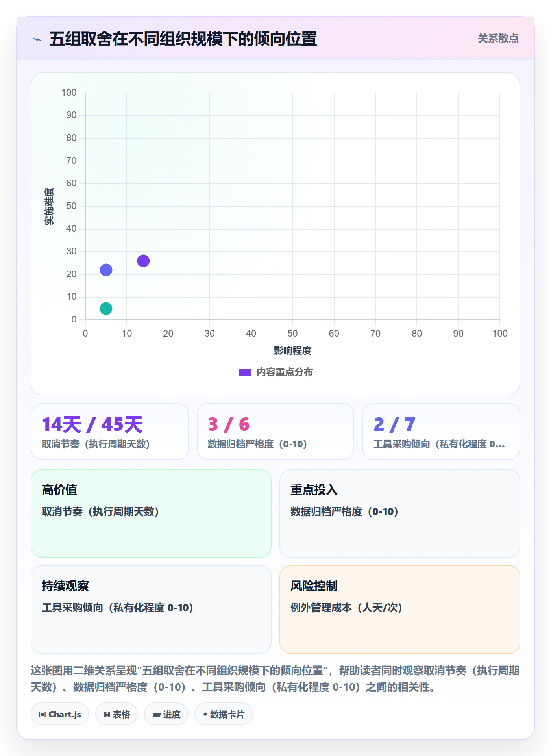Click the 数据卡片 chip's diamond icon
The height and width of the screenshot is (756, 551).
point(205,714)
